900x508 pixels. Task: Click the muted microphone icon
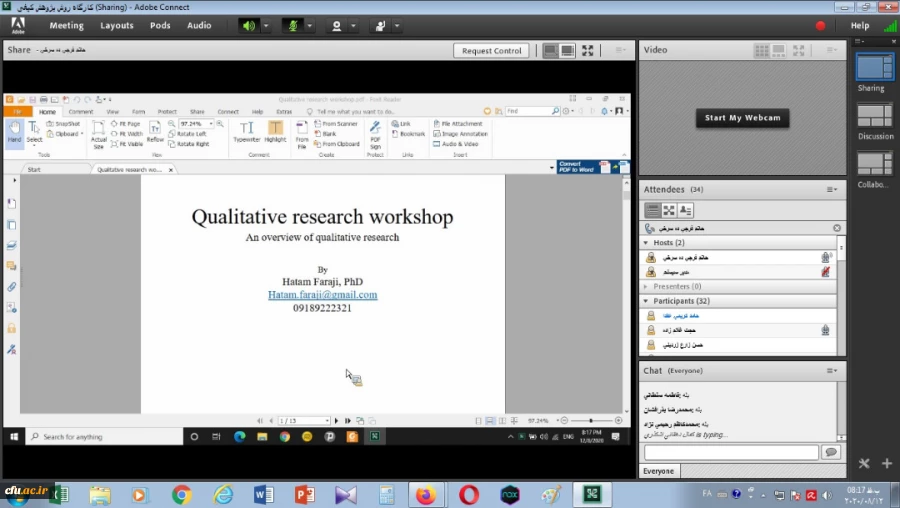click(292, 25)
